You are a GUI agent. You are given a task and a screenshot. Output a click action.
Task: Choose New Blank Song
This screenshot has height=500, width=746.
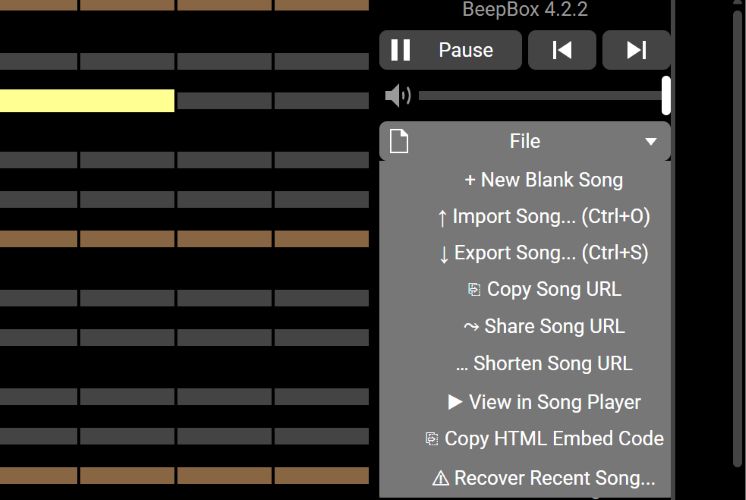point(525,180)
